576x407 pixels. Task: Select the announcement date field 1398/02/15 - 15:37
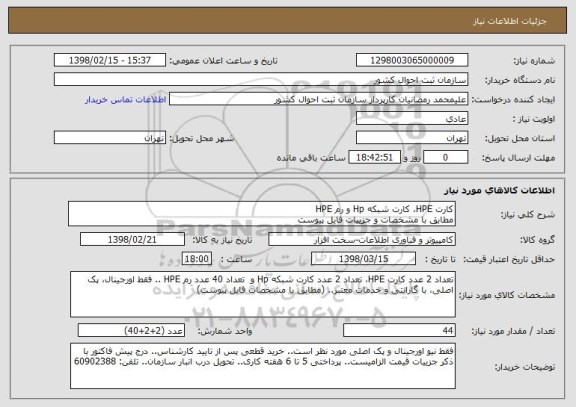tap(110, 60)
